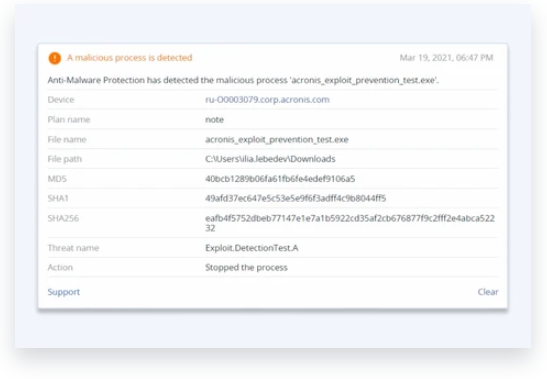This screenshot has height=379, width=547.
Task: Clear the malicious process alert
Action: [488, 292]
